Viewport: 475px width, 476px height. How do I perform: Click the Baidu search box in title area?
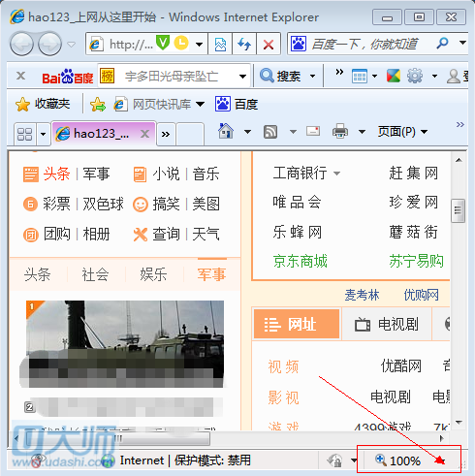tap(364, 44)
